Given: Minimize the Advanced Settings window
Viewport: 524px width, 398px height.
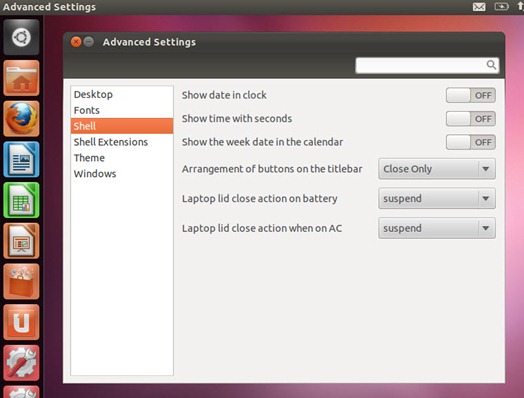Looking at the screenshot, I should [89, 42].
